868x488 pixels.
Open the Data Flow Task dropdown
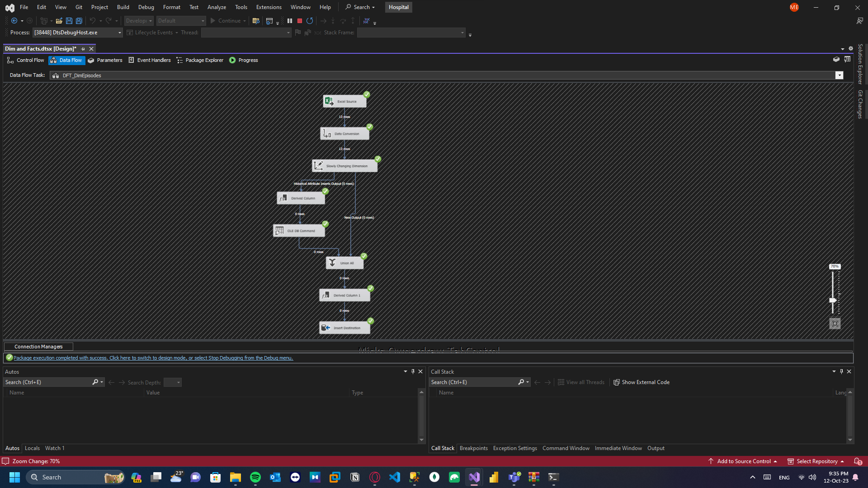[x=839, y=75]
